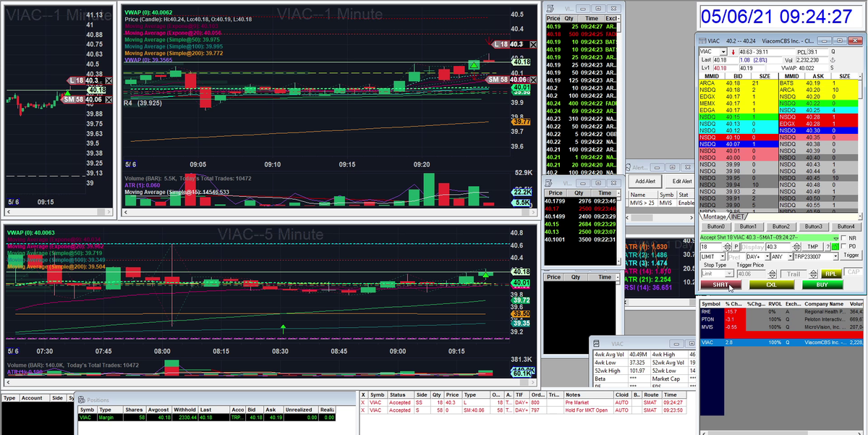Click the green lock icon beside TMP

(835, 247)
